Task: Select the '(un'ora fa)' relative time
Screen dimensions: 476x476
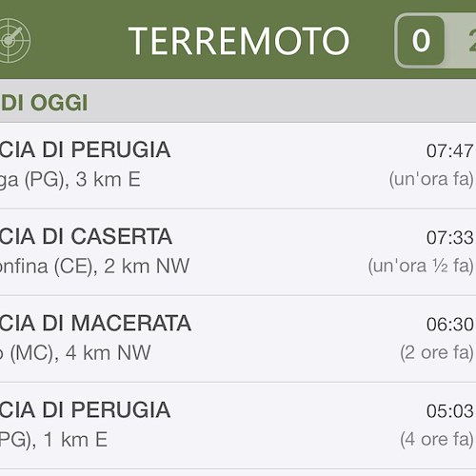Action: tap(431, 179)
